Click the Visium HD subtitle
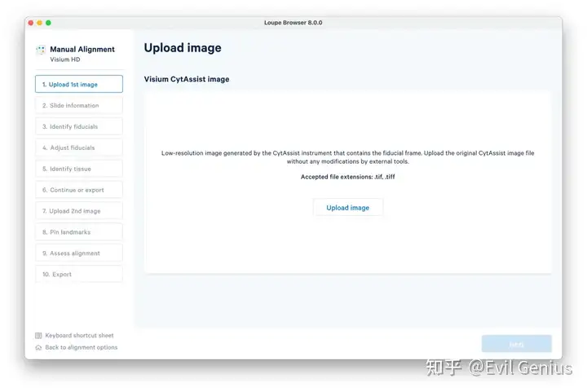Image resolution: width=587 pixels, height=392 pixels. click(x=65, y=59)
